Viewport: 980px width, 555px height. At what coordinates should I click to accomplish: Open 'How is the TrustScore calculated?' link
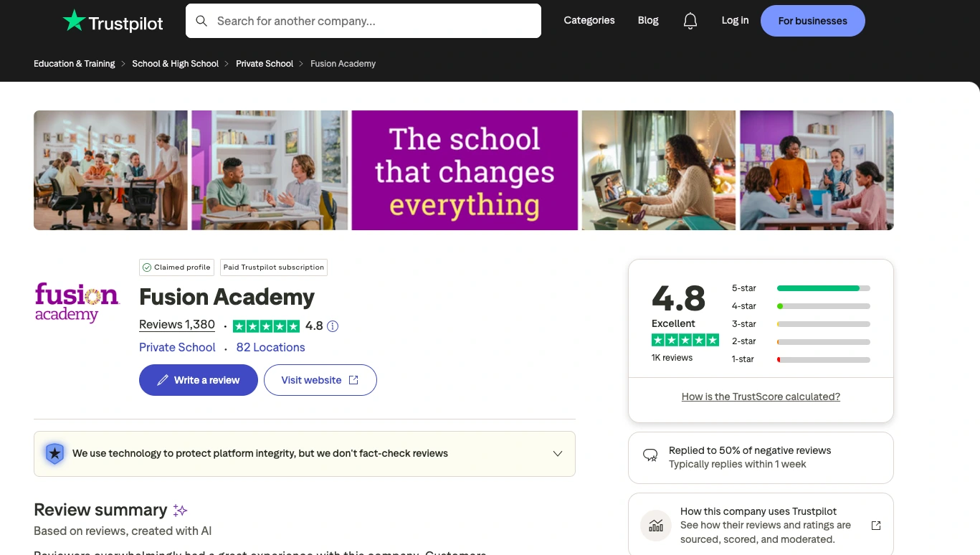tap(761, 397)
